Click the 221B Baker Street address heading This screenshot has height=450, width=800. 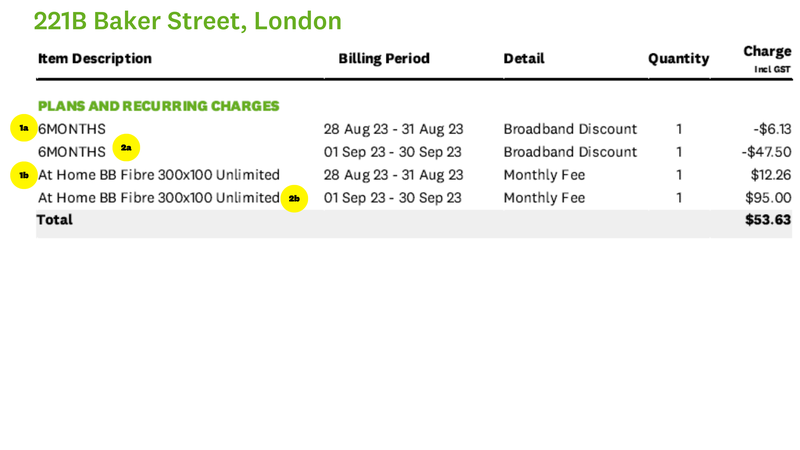(187, 20)
